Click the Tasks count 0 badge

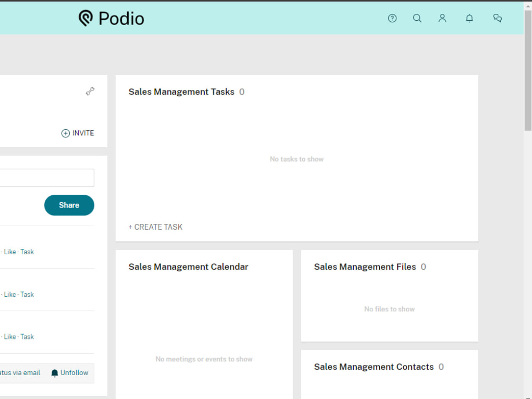(x=242, y=92)
